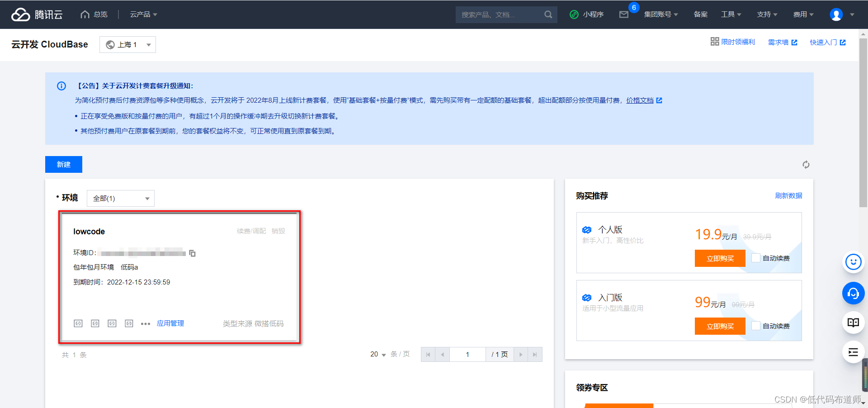Open the 全部(1) environment filter dropdown

(x=121, y=198)
